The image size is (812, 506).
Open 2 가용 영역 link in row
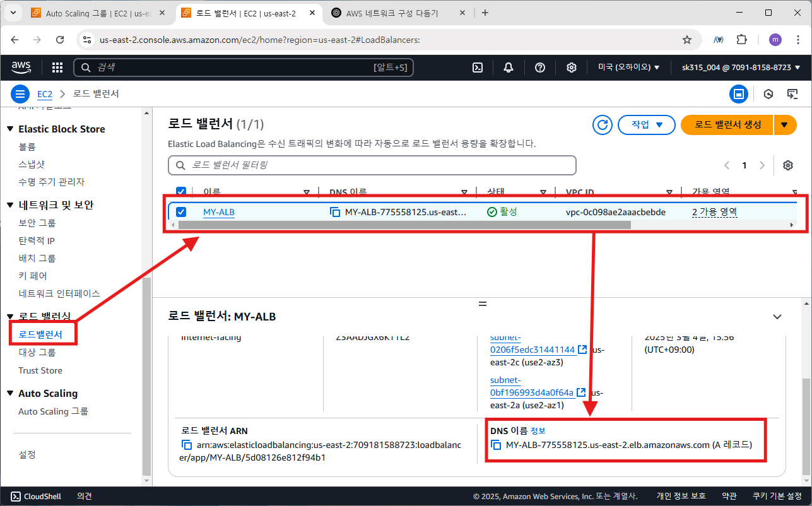point(715,212)
